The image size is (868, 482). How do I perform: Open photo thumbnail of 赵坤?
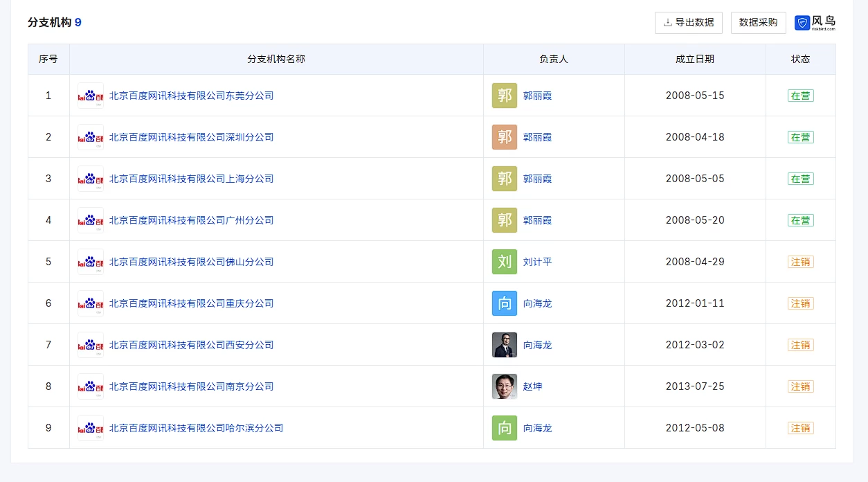(505, 386)
